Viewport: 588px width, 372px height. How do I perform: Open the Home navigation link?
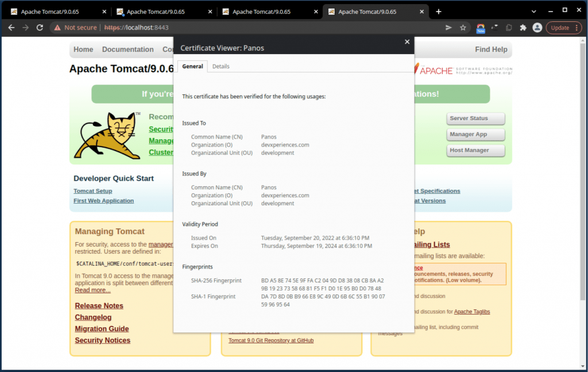pyautogui.click(x=83, y=49)
